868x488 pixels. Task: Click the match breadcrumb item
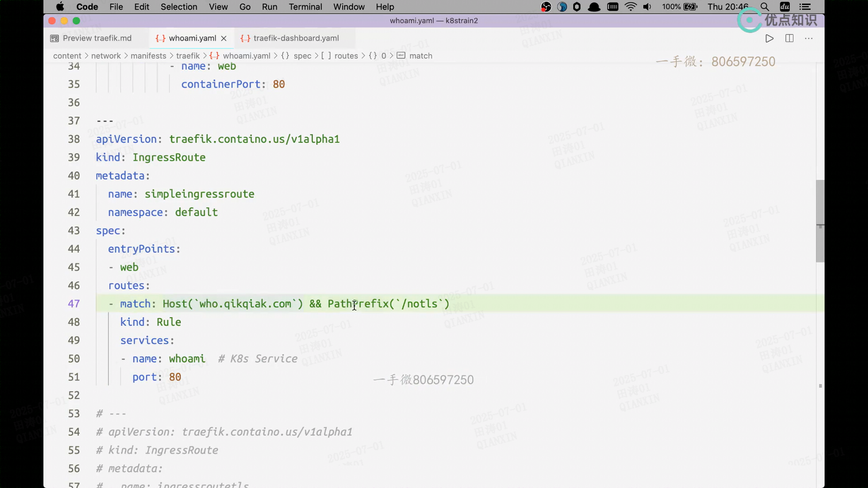click(420, 56)
